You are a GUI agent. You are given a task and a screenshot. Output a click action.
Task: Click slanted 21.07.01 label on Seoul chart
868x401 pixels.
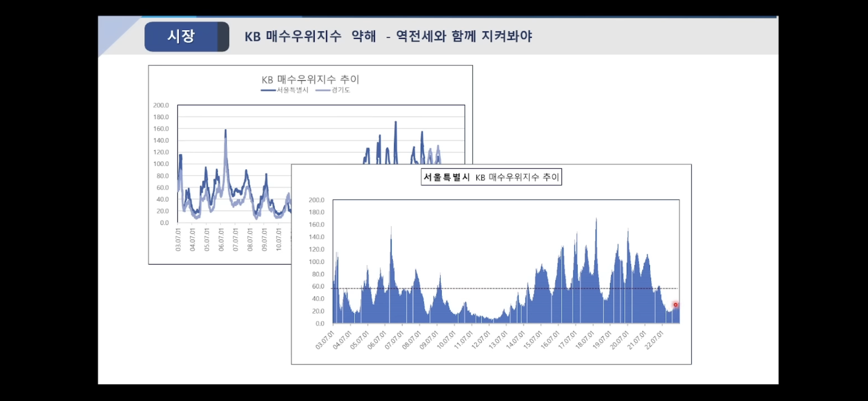pos(636,340)
